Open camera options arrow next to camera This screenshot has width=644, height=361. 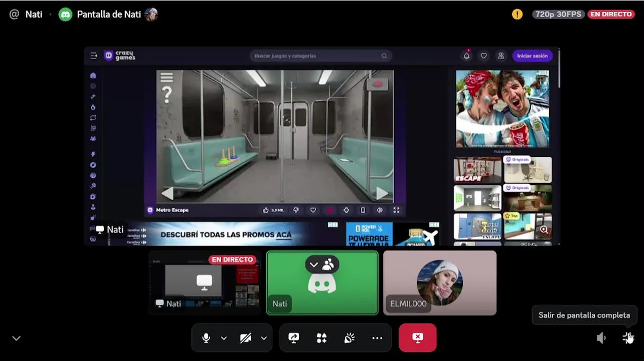pyautogui.click(x=264, y=338)
